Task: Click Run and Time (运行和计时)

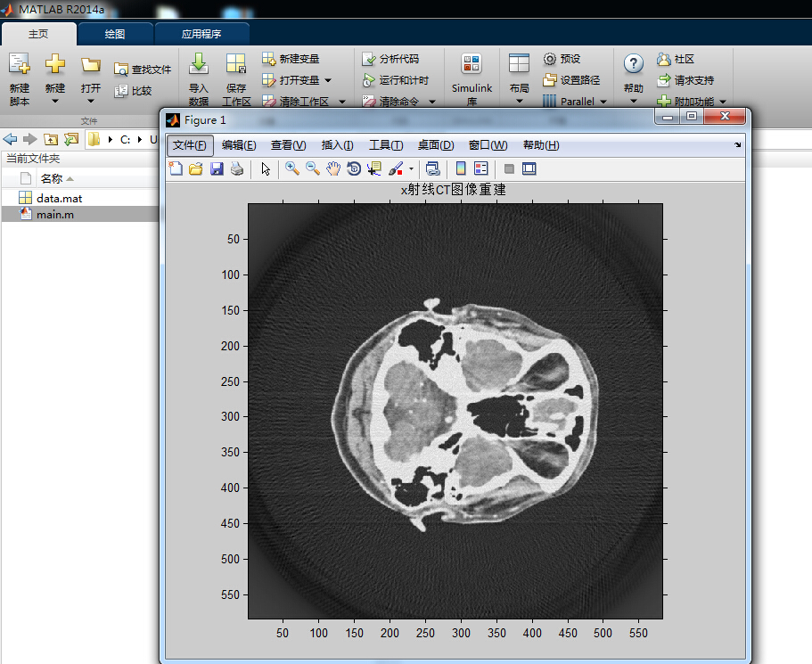Action: 395,80
